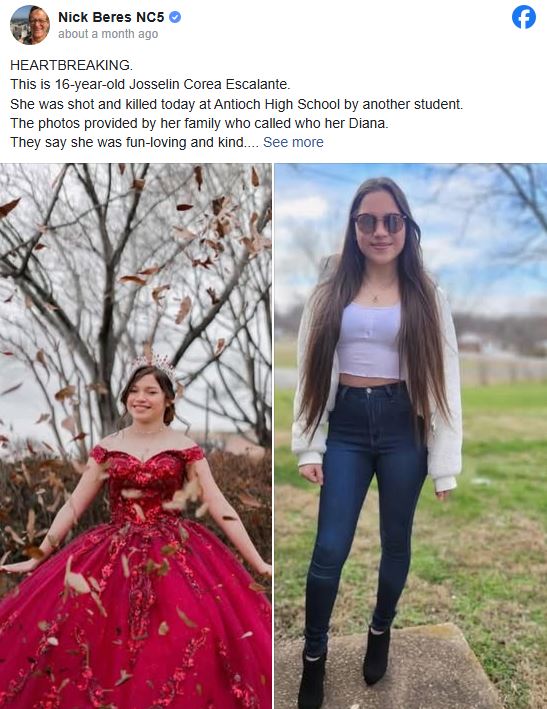Click the black boots in the right photo
Screen dimensions: 547x709
tap(344, 665)
